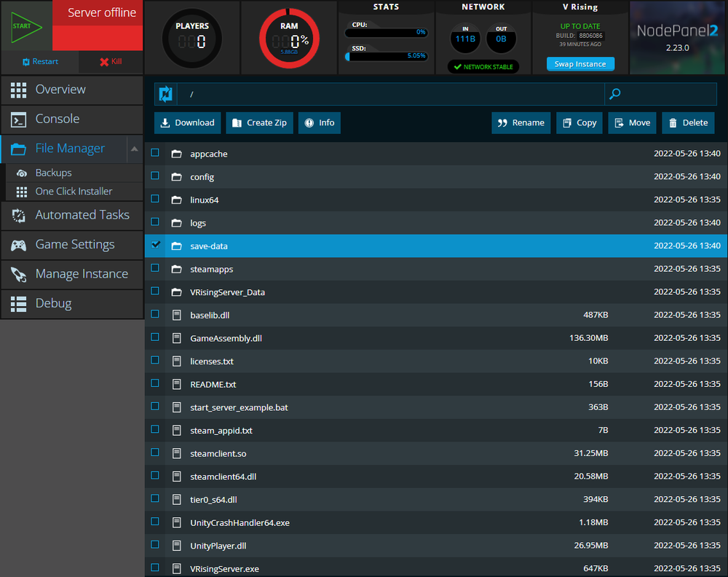728x577 pixels.
Task: Go to Game Settings in sidebar
Action: point(75,245)
